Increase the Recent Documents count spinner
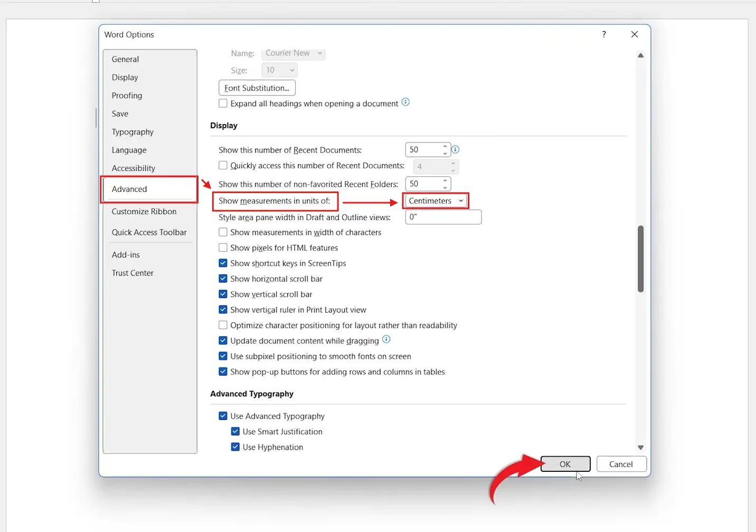The height and width of the screenshot is (532, 756). (x=445, y=146)
